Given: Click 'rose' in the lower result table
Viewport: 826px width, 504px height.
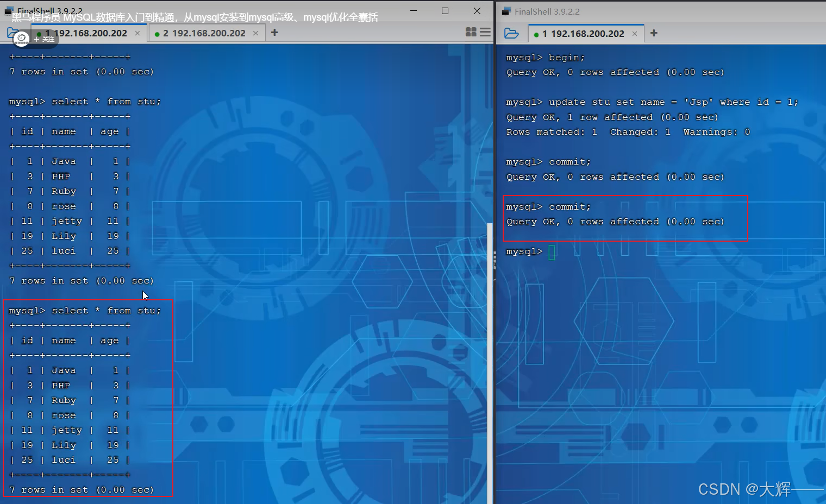Looking at the screenshot, I should pyautogui.click(x=64, y=415).
